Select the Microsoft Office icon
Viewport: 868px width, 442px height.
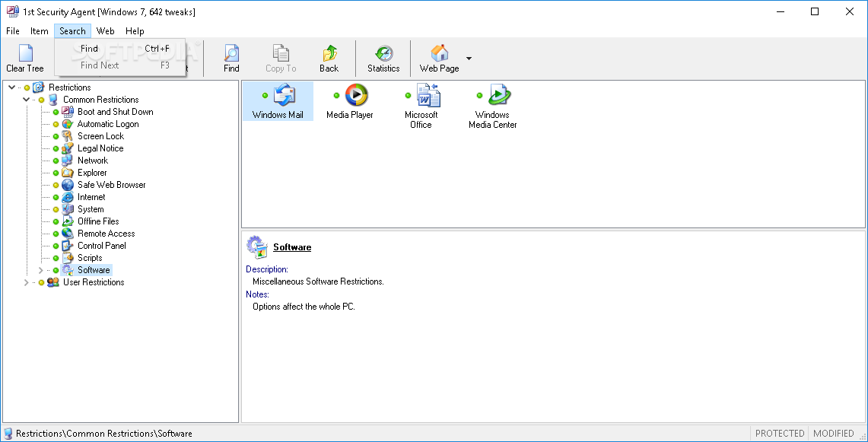(x=428, y=94)
